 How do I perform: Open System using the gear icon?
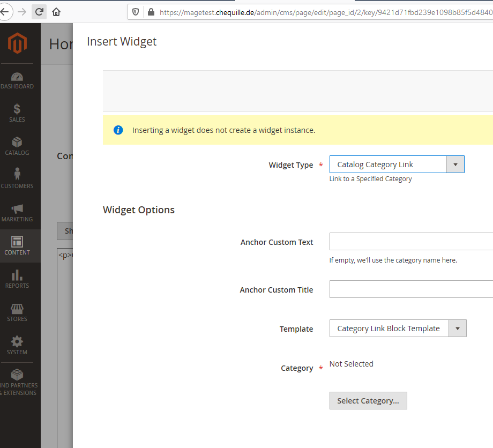coord(17,346)
